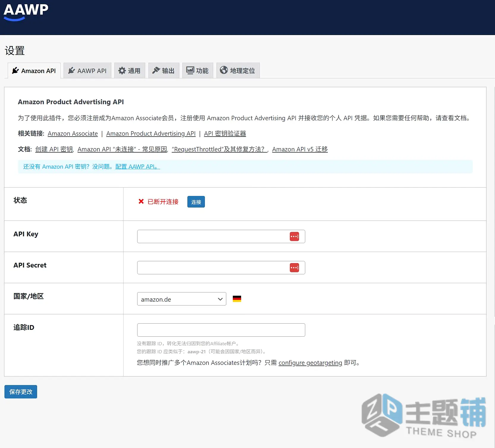Screen dimensions: 495x448
Task: Open the configure geotargeting link
Action: 310,363
